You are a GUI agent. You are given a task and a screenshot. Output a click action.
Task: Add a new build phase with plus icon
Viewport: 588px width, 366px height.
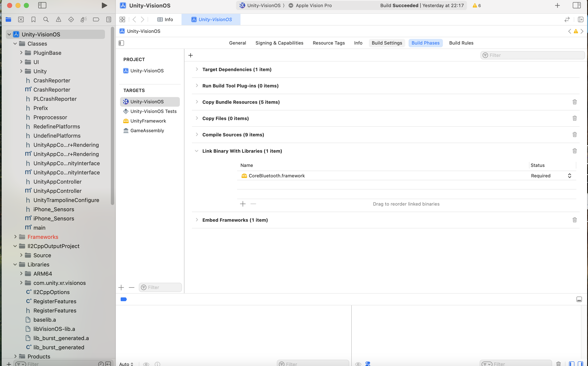tap(190, 55)
